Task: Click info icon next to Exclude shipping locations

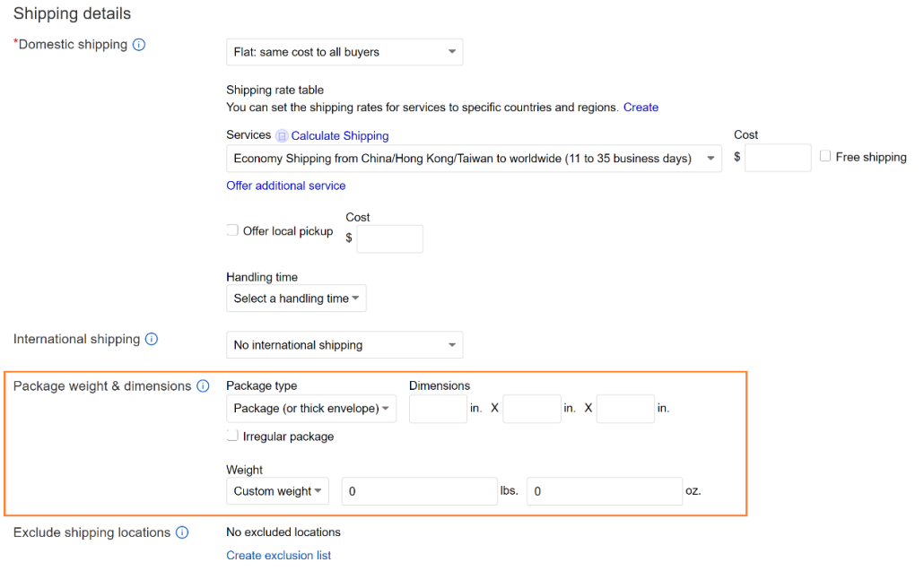Action: [182, 532]
